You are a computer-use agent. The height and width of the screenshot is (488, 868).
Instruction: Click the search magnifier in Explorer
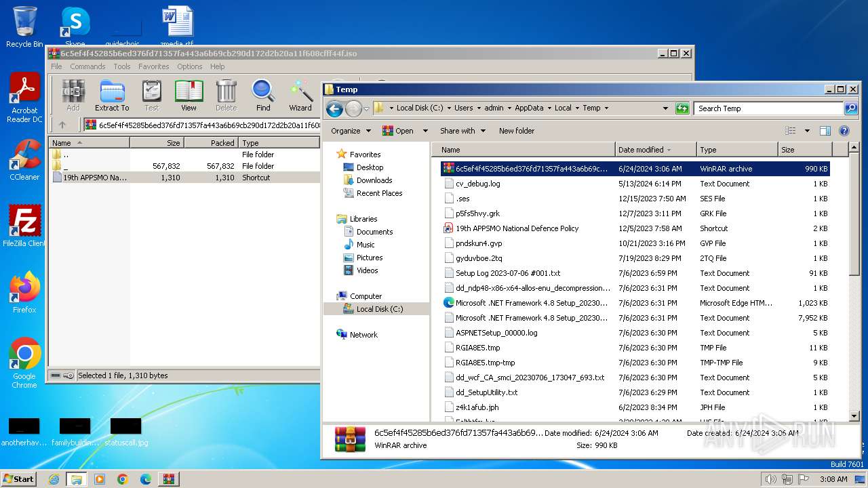(x=850, y=108)
